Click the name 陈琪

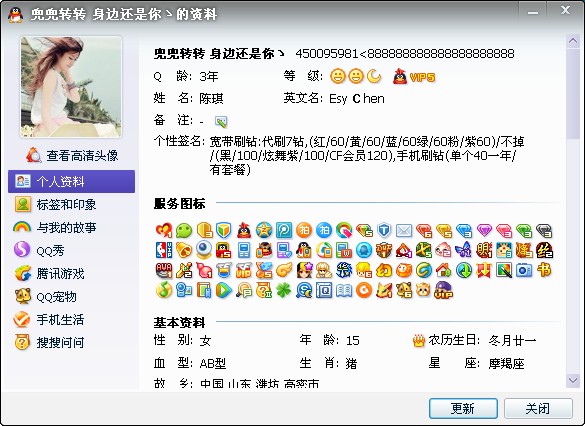pyautogui.click(x=211, y=98)
